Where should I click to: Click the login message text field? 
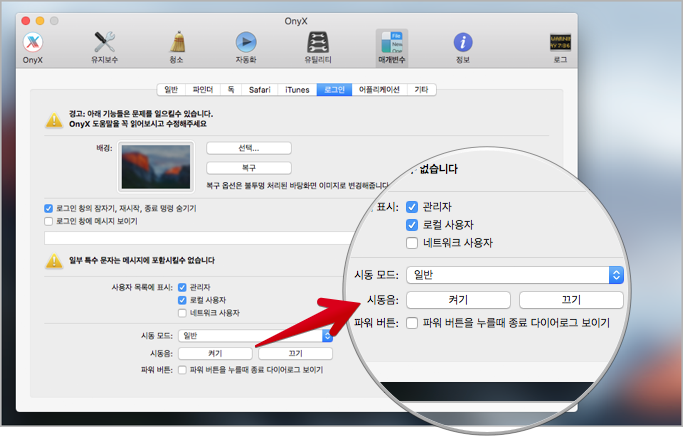coord(198,238)
